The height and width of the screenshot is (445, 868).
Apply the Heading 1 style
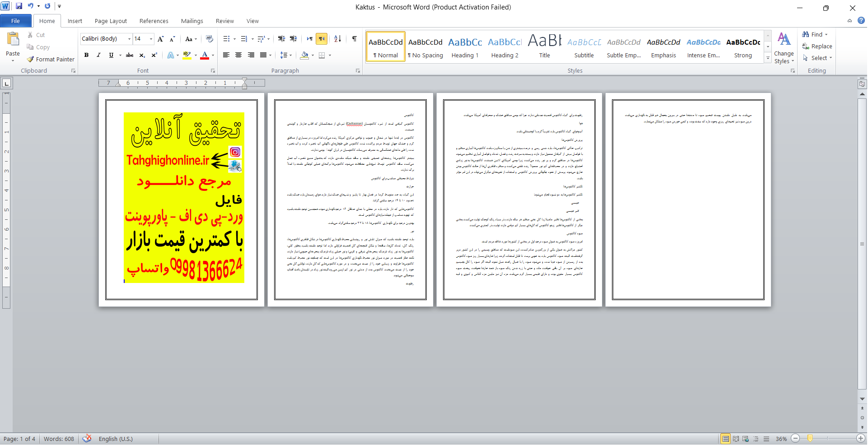click(465, 46)
